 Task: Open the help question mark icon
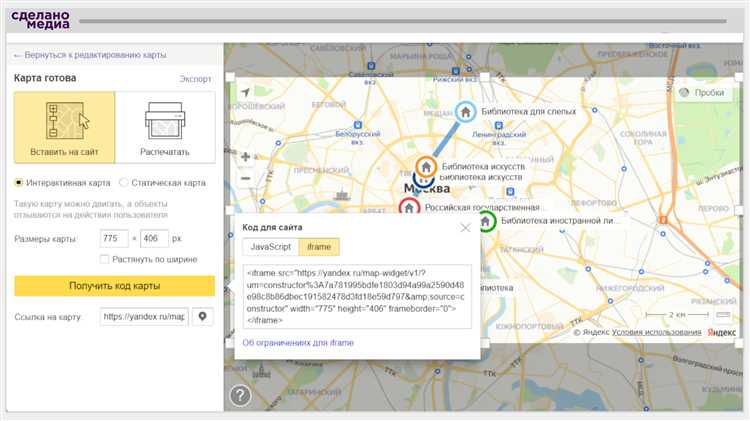click(x=240, y=395)
